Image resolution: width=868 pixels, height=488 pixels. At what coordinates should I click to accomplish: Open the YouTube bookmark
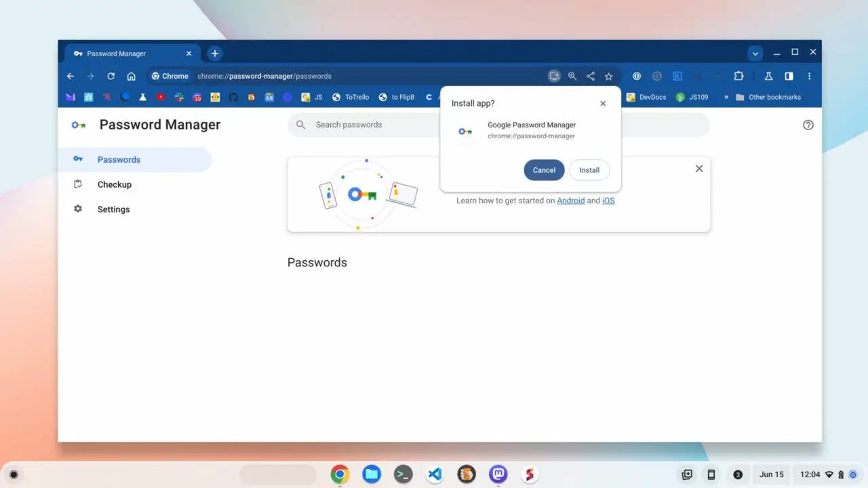(161, 97)
